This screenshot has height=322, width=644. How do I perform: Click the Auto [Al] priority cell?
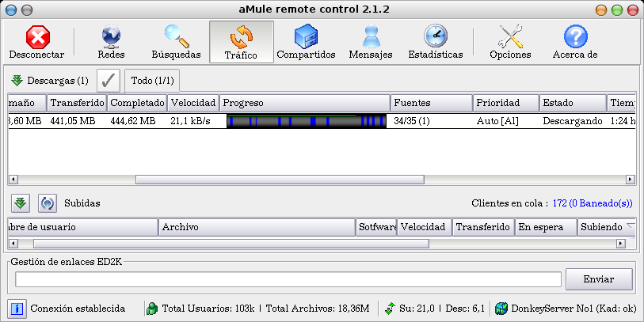[497, 121]
